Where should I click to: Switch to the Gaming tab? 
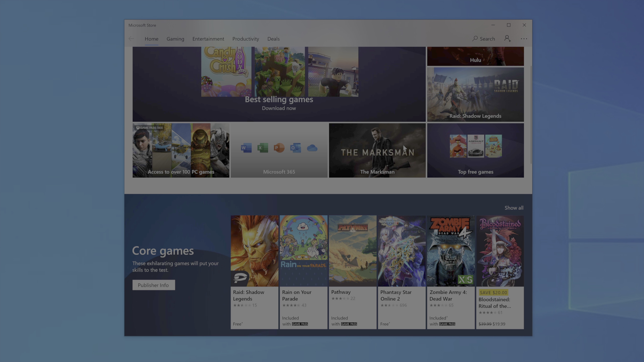coord(175,39)
